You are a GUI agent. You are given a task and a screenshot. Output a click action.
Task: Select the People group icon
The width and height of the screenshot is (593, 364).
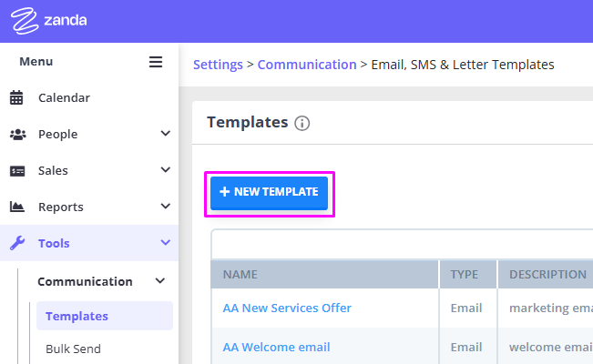coord(18,134)
